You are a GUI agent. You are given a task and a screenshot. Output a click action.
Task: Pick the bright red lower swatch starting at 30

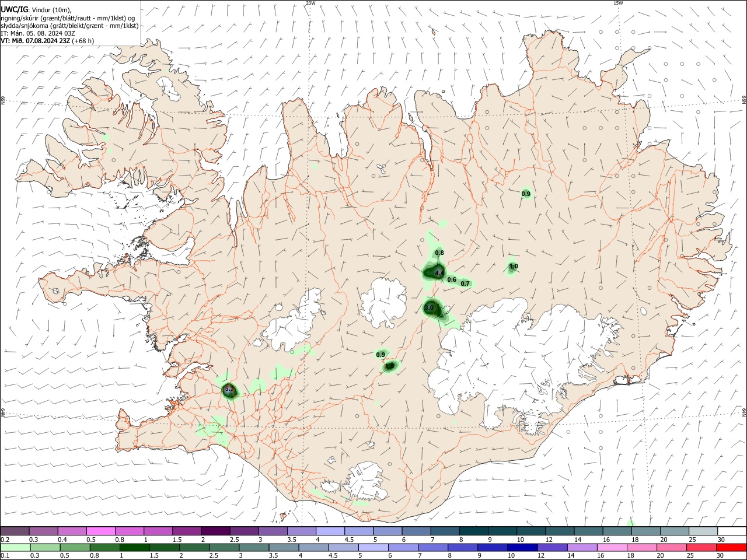[731, 547]
